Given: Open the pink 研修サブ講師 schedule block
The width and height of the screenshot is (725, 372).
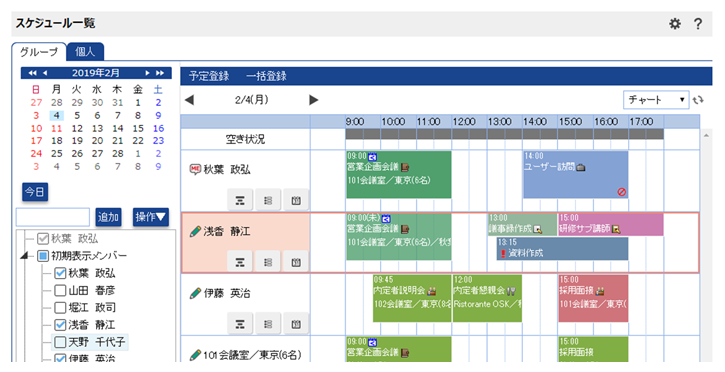Looking at the screenshot, I should point(610,225).
